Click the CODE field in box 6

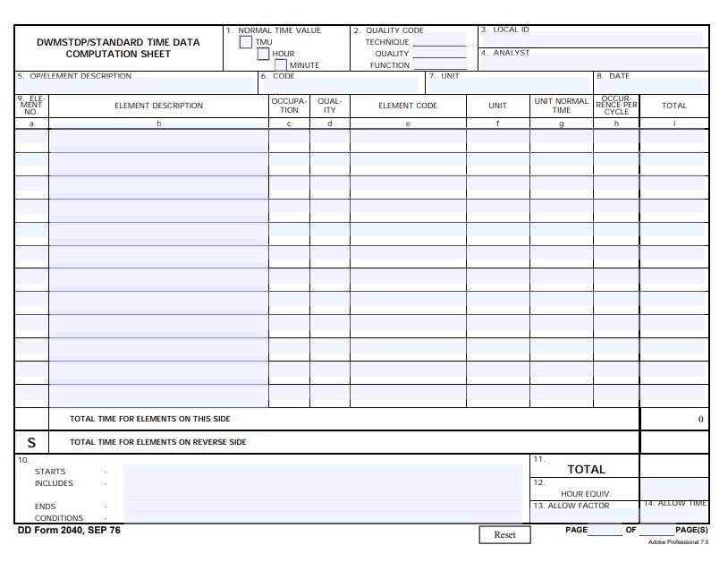[341, 86]
